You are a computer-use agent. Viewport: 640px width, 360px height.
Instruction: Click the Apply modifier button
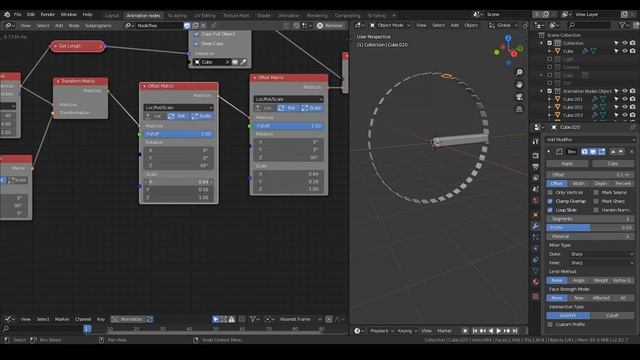click(567, 164)
